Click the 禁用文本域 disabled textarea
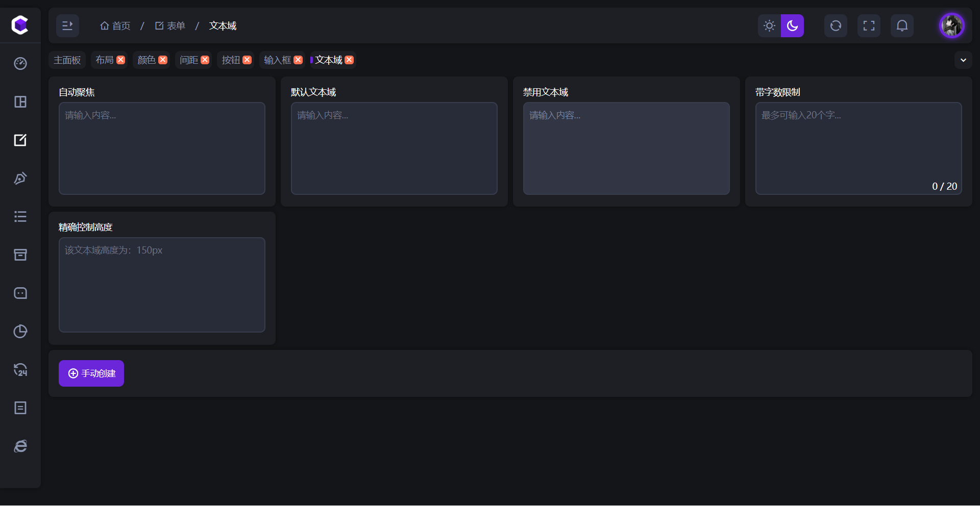The image size is (980, 506). coord(626,148)
